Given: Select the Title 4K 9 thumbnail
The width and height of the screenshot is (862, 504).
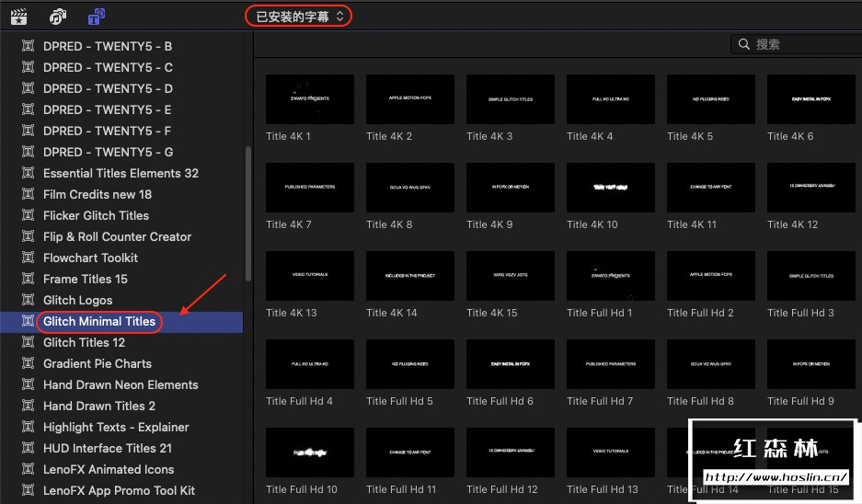Looking at the screenshot, I should (x=511, y=188).
